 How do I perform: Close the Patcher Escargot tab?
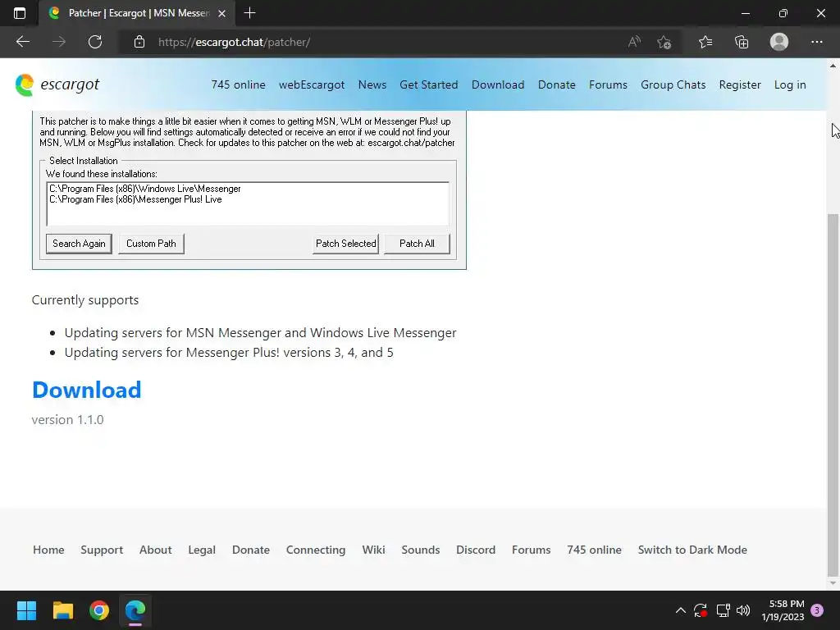pyautogui.click(x=221, y=13)
